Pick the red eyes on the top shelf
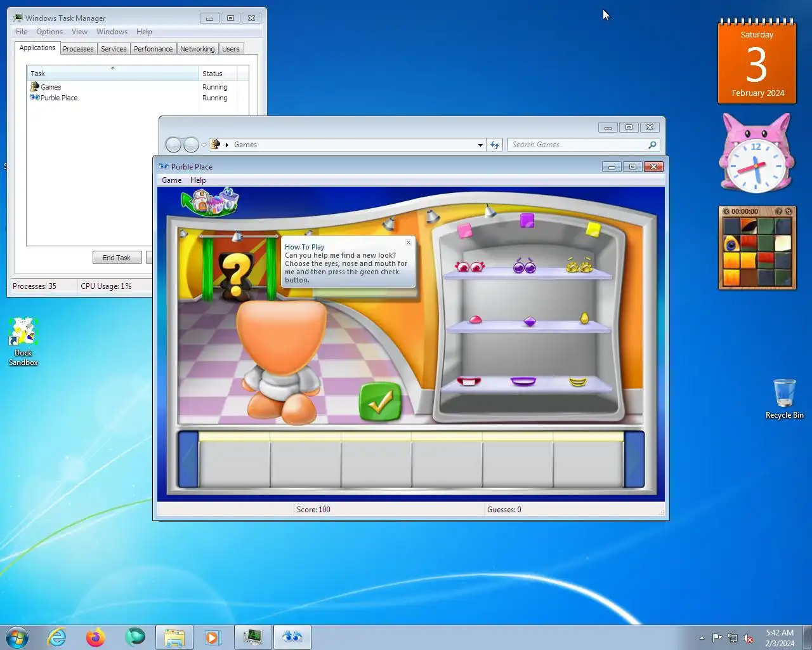The image size is (812, 650). tap(470, 267)
